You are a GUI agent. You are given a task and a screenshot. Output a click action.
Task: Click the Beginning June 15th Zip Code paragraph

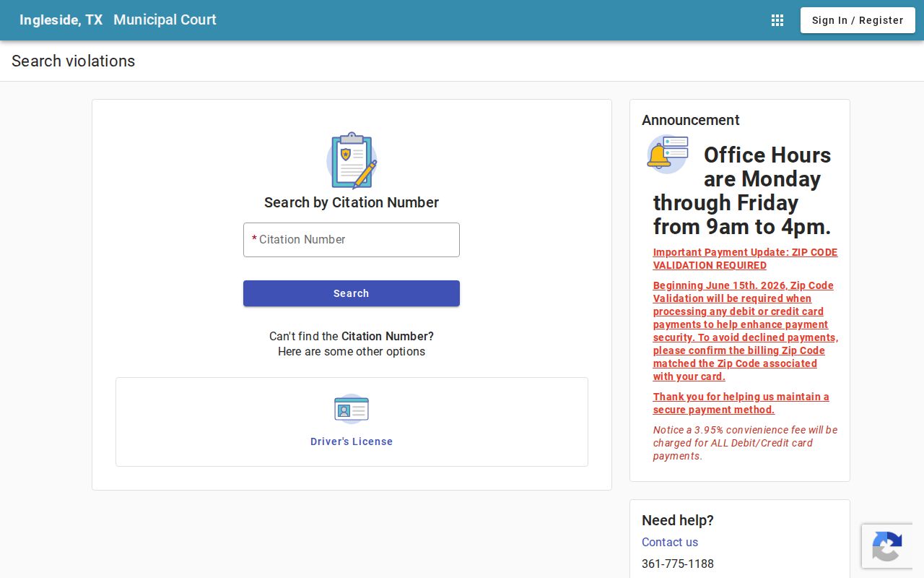pyautogui.click(x=746, y=331)
